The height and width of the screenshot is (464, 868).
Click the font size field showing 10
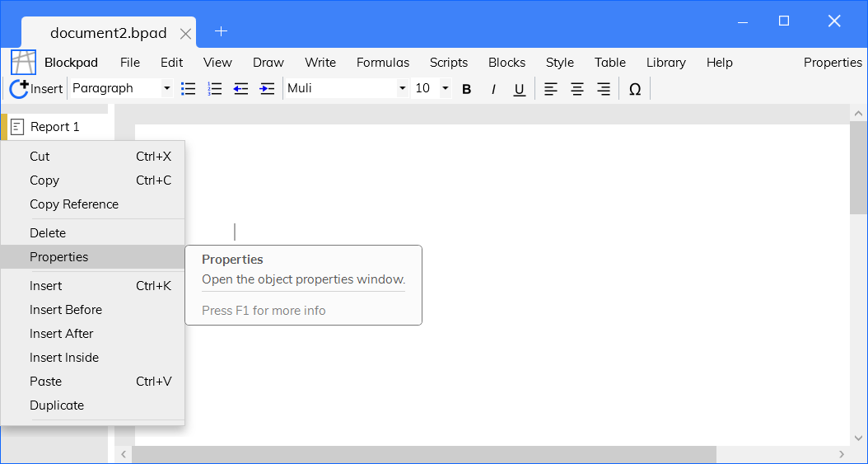point(425,88)
